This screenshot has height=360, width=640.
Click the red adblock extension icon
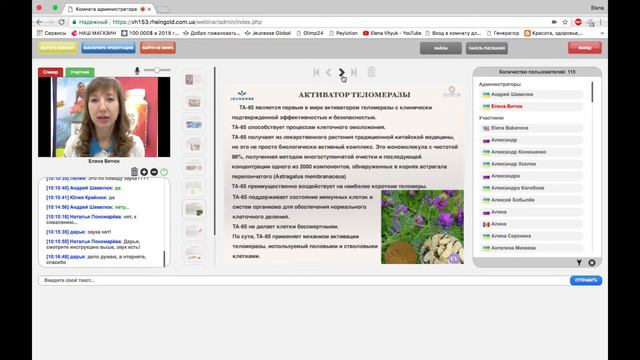point(578,22)
